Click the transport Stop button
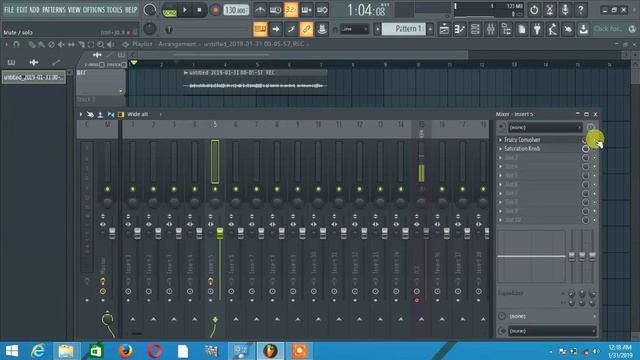Viewport: 640px width, 360px height. pos(199,10)
